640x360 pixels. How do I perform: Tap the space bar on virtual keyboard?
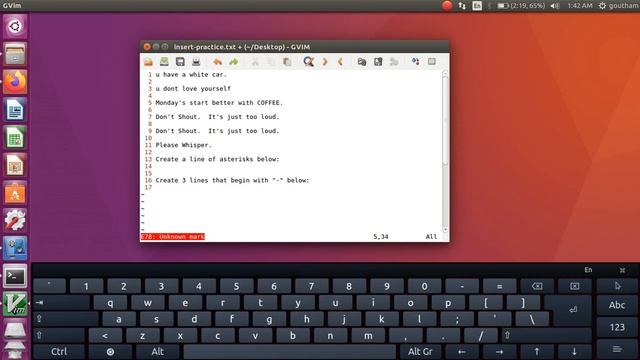tap(289, 351)
